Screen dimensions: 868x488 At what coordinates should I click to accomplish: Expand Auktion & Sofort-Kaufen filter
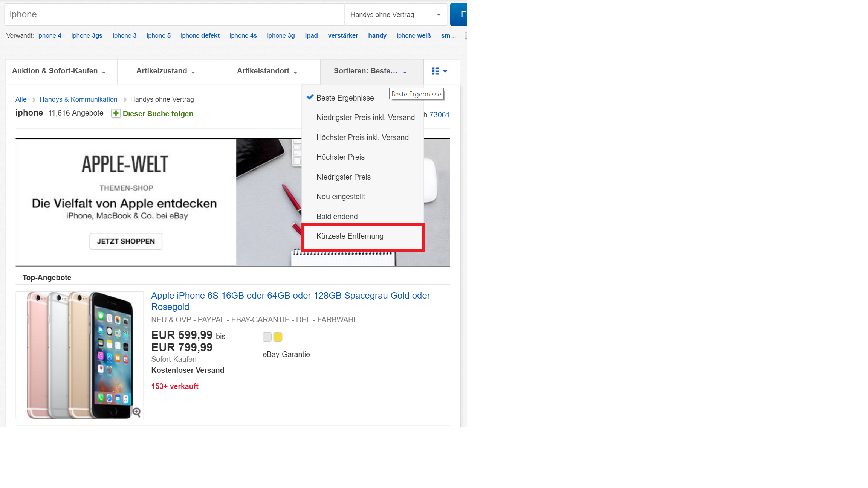point(59,71)
